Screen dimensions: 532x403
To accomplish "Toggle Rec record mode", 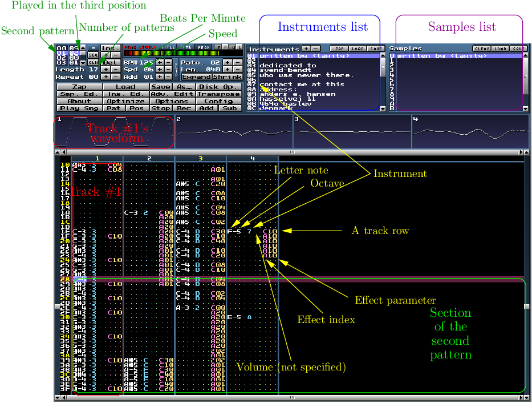I will coord(184,108).
